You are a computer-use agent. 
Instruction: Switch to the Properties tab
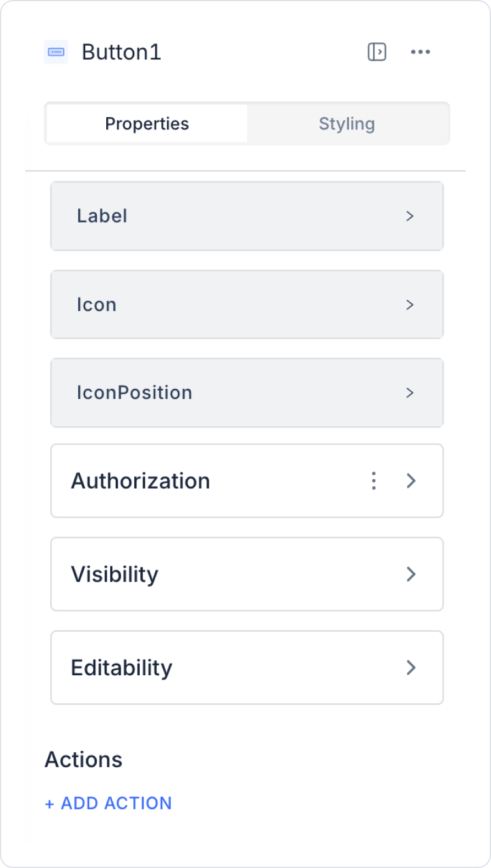pos(147,124)
